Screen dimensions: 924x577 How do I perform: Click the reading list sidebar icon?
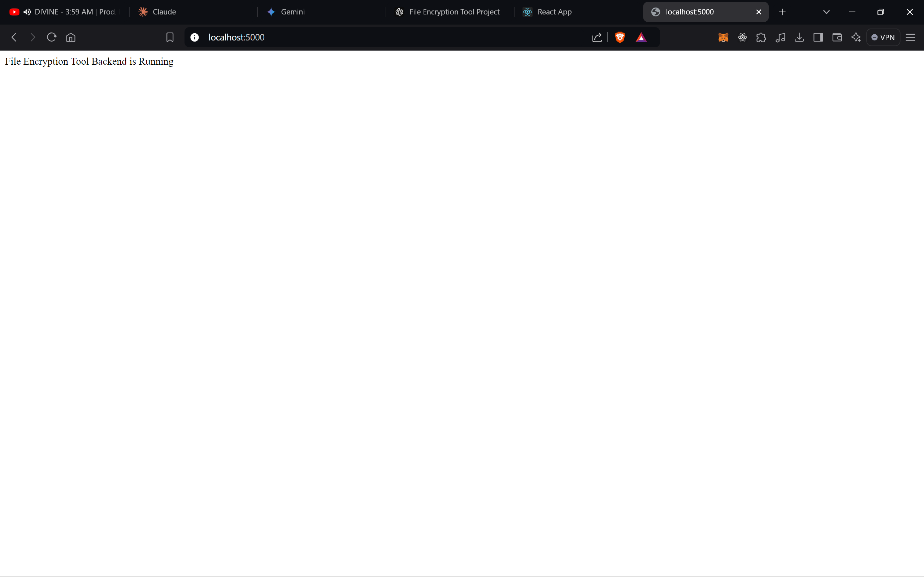click(818, 37)
